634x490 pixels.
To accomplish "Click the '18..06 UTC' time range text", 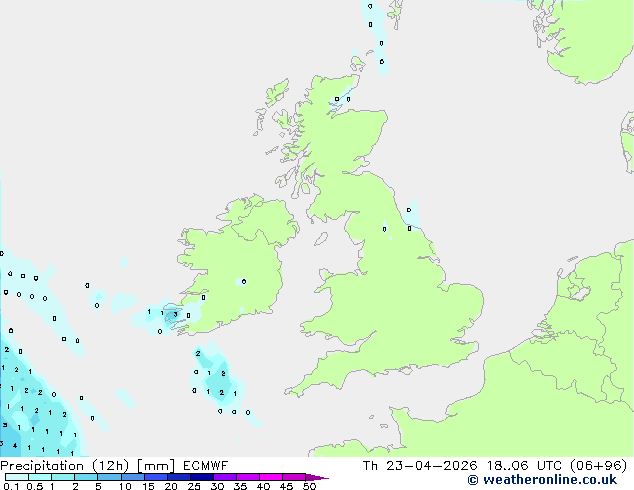I will coord(524,466).
